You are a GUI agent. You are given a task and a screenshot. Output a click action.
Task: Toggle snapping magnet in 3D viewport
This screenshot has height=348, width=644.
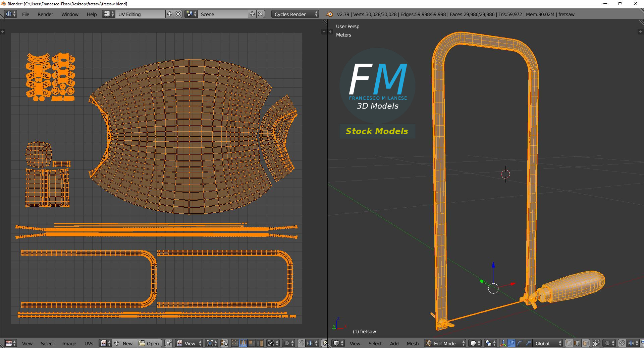622,343
